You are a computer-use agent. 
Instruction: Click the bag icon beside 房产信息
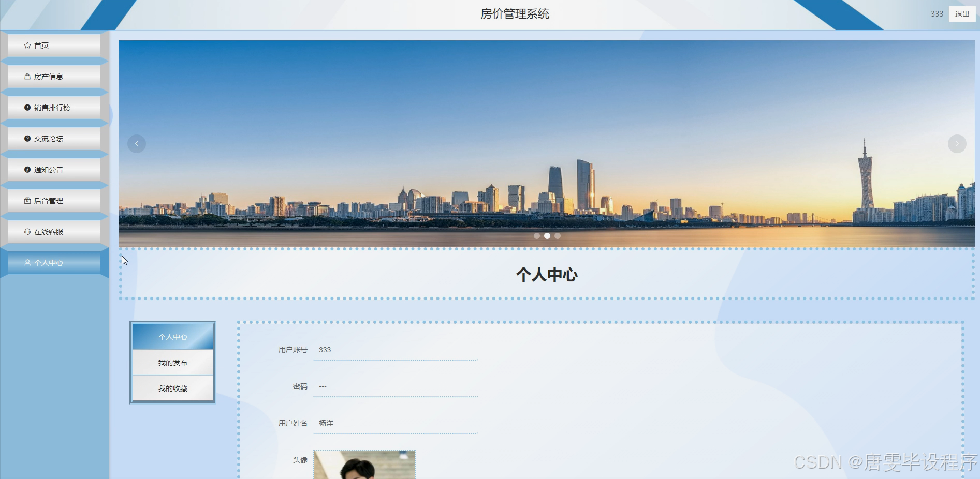pos(27,77)
